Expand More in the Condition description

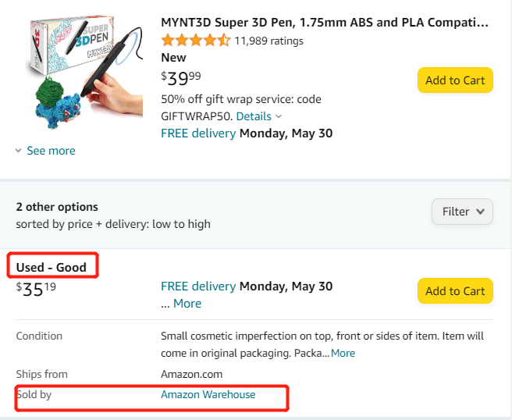click(x=343, y=353)
